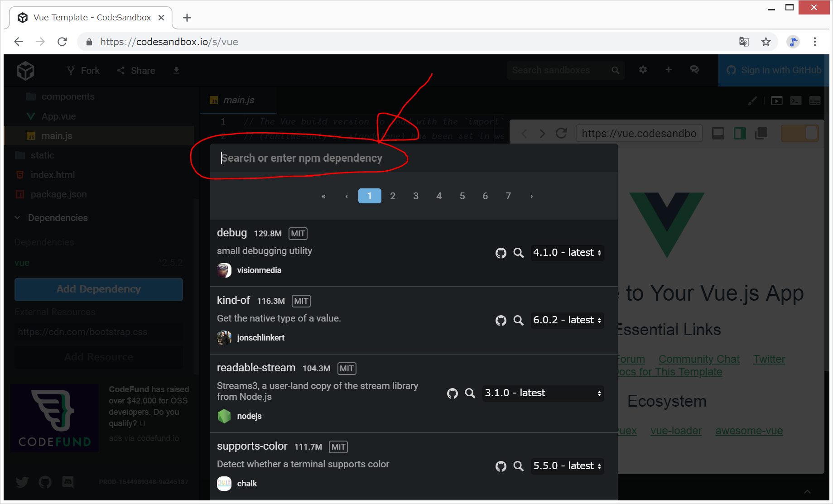Open readable-stream version dropdown 3.1.0
Screen dimensions: 833x504
(x=543, y=393)
